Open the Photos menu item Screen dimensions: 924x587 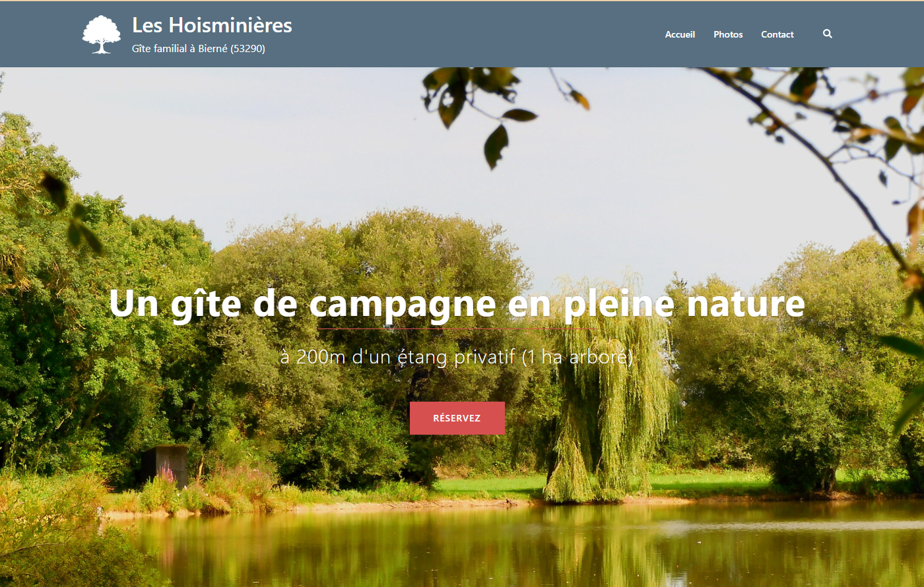click(x=728, y=34)
